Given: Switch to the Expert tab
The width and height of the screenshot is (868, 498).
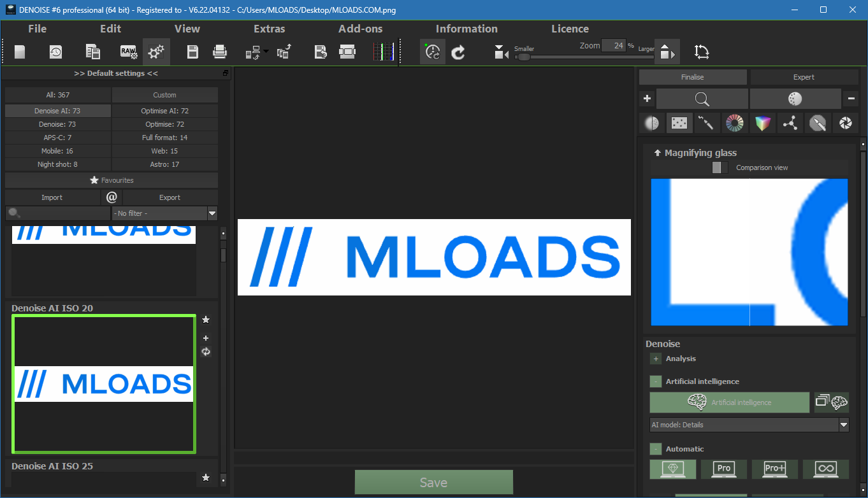Looking at the screenshot, I should point(804,77).
